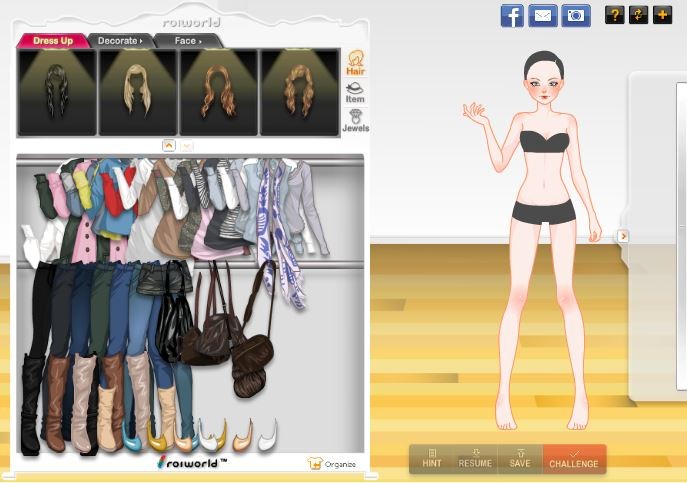Choose the blonde straight hairstyle thumbnail
Viewport: 687px width, 483px height.
(137, 91)
